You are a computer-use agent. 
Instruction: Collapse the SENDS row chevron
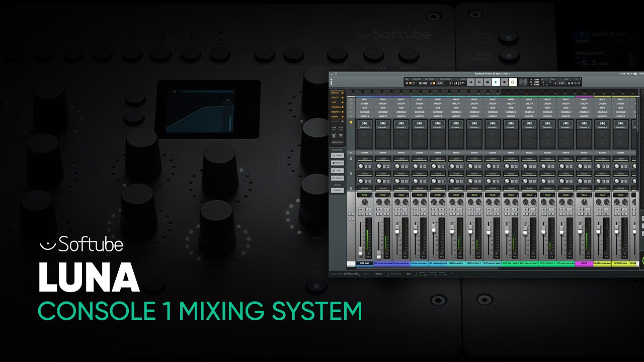point(351,153)
